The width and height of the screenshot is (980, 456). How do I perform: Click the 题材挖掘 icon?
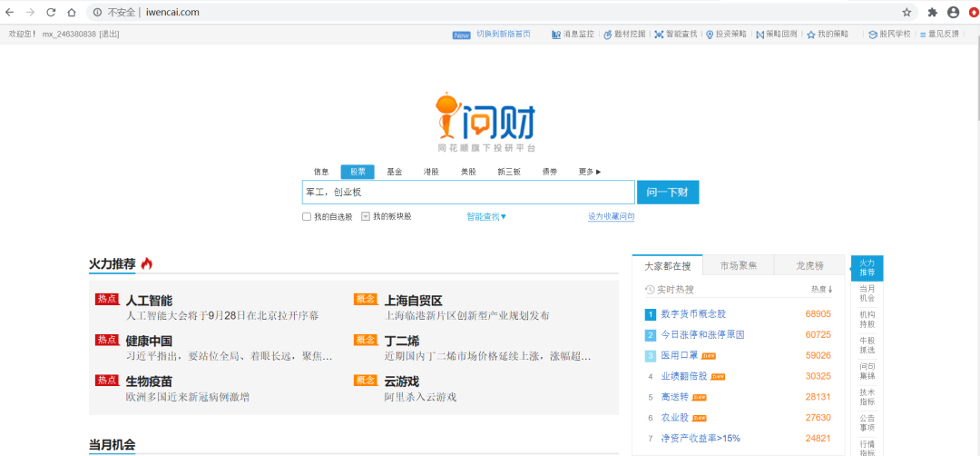coord(607,35)
